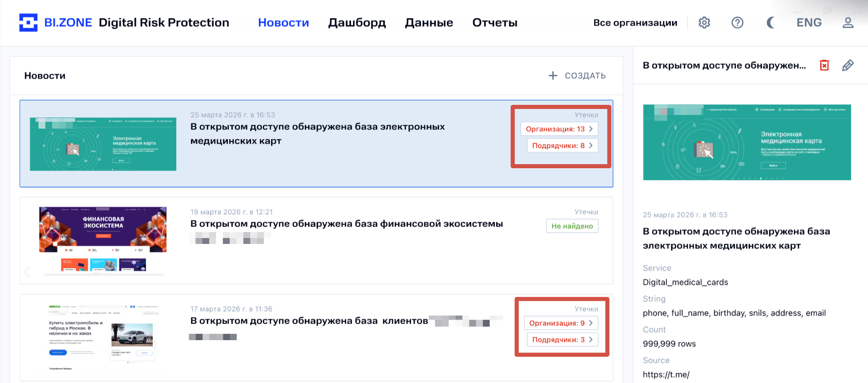The image size is (868, 383).
Task: Open the user profile icon
Action: (848, 22)
